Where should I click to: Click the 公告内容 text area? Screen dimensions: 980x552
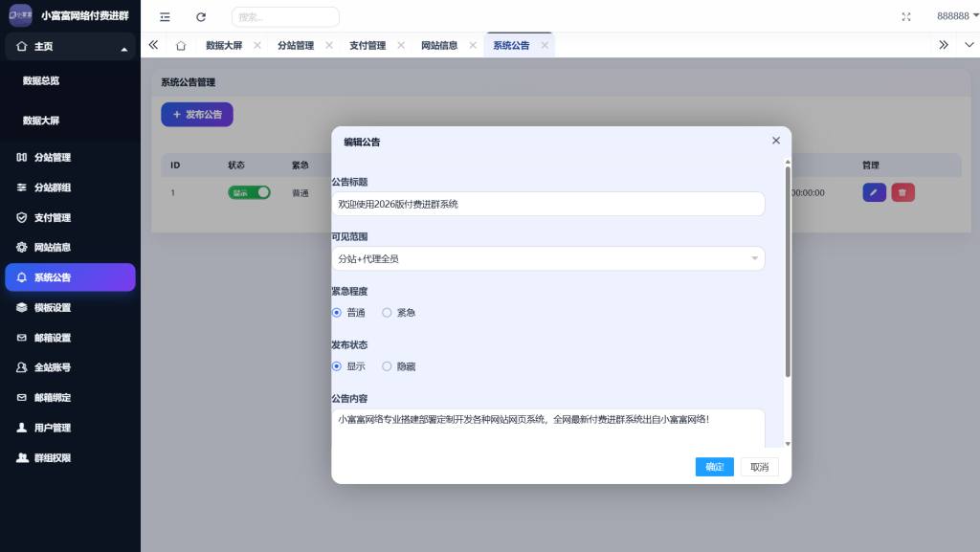pyautogui.click(x=548, y=429)
